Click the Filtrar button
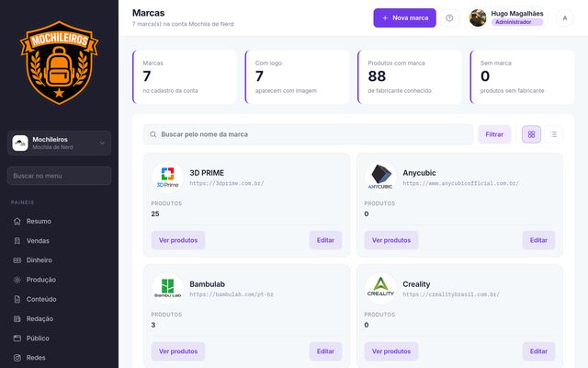Viewport: 588px width, 368px height. pyautogui.click(x=494, y=134)
